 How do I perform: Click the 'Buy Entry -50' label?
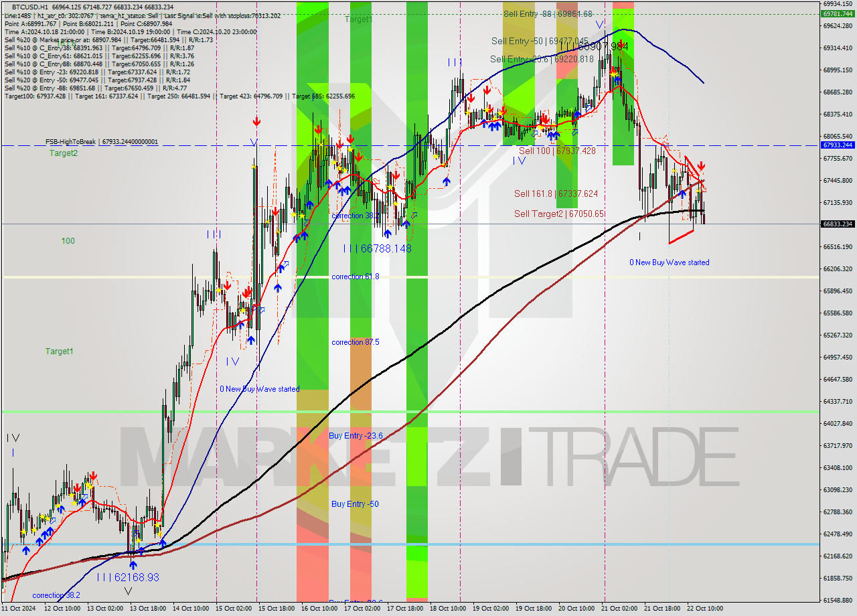[x=355, y=504]
